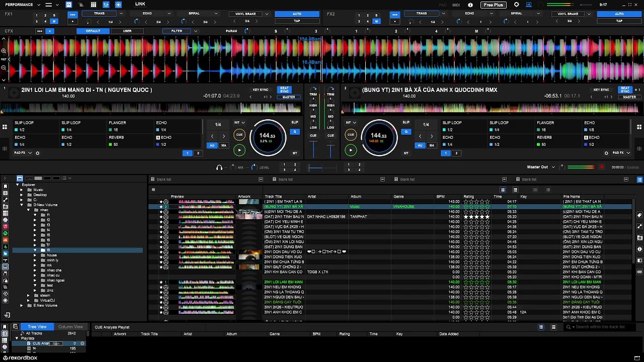Open deck 1 pad mode grid icon

point(5,127)
